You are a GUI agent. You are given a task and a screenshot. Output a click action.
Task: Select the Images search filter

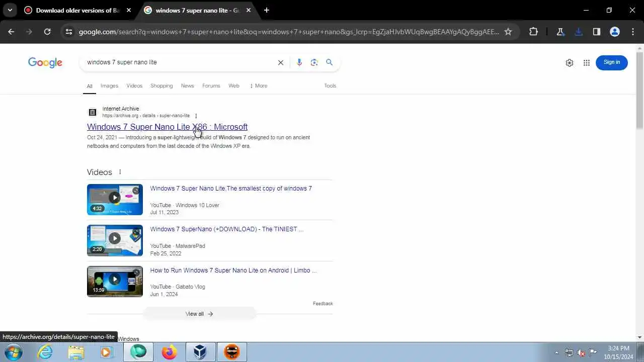[x=109, y=86]
